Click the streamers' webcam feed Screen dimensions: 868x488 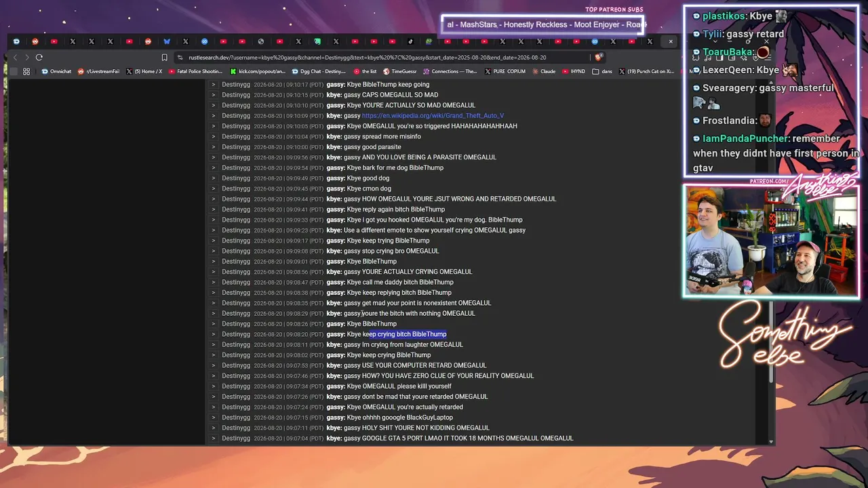tap(772, 241)
